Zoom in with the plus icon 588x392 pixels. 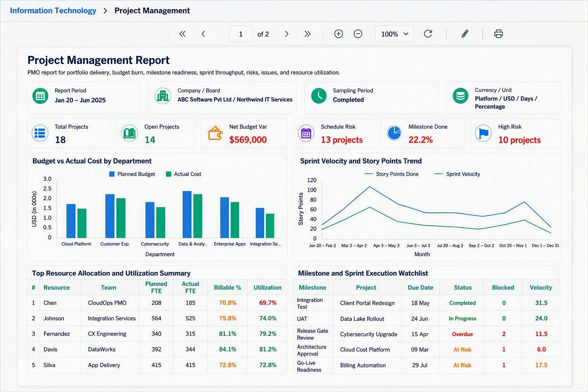coord(338,34)
